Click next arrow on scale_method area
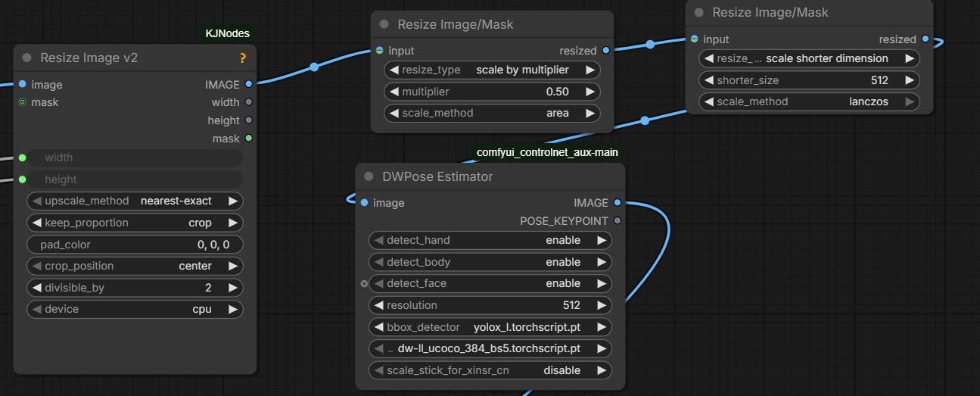 590,113
